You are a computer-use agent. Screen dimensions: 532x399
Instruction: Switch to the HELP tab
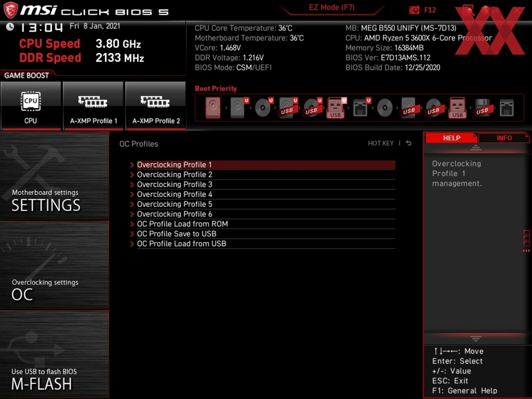pos(451,138)
